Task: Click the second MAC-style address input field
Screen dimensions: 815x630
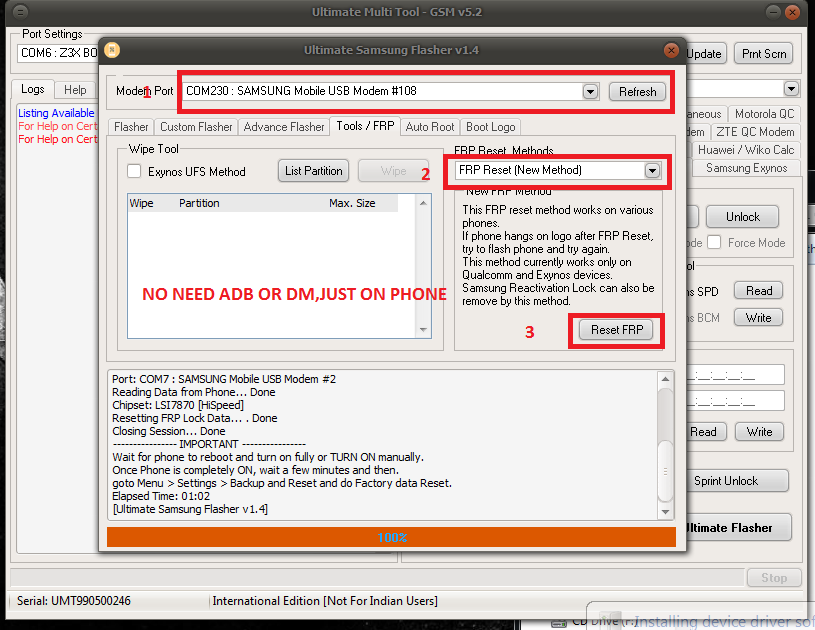Action: tap(735, 401)
